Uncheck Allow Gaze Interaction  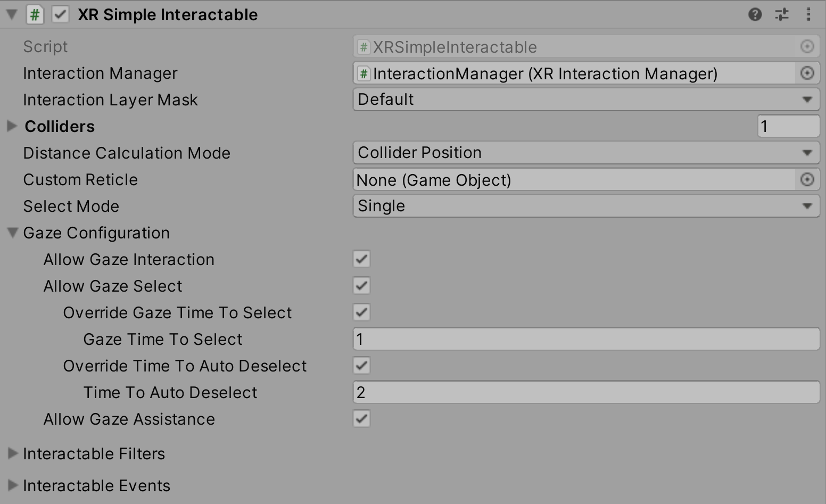(361, 259)
